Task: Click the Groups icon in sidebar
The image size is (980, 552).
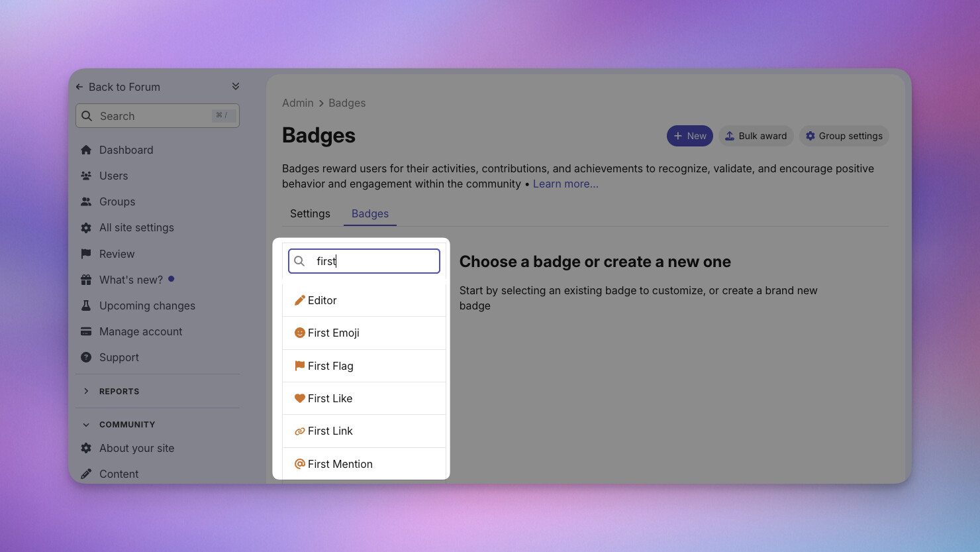Action: point(86,201)
